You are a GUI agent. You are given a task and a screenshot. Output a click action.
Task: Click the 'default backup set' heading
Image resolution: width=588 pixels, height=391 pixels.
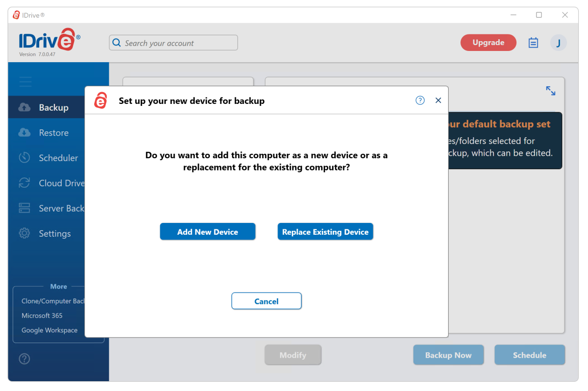click(x=499, y=124)
